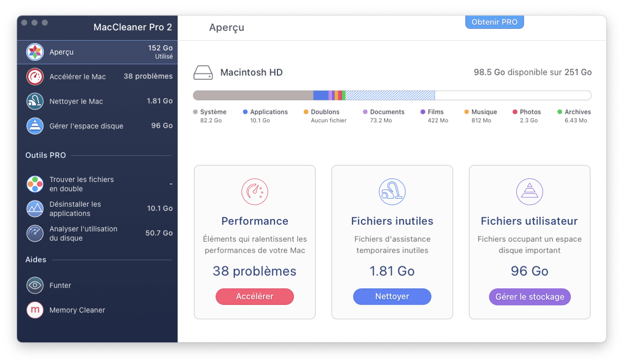Select Gérer l'espace disque sidebar item
Image resolution: width=627 pixels, height=364 pixels.
(x=98, y=126)
